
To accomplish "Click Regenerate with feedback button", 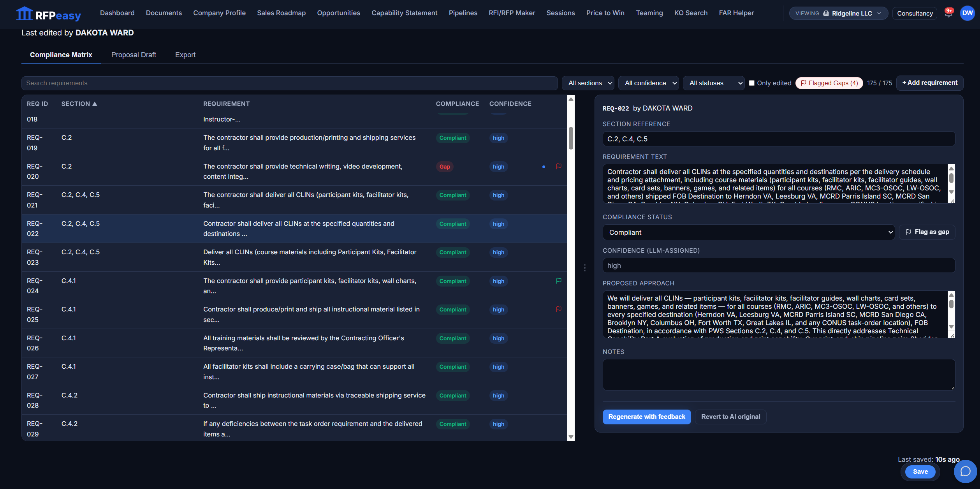I will (x=646, y=417).
